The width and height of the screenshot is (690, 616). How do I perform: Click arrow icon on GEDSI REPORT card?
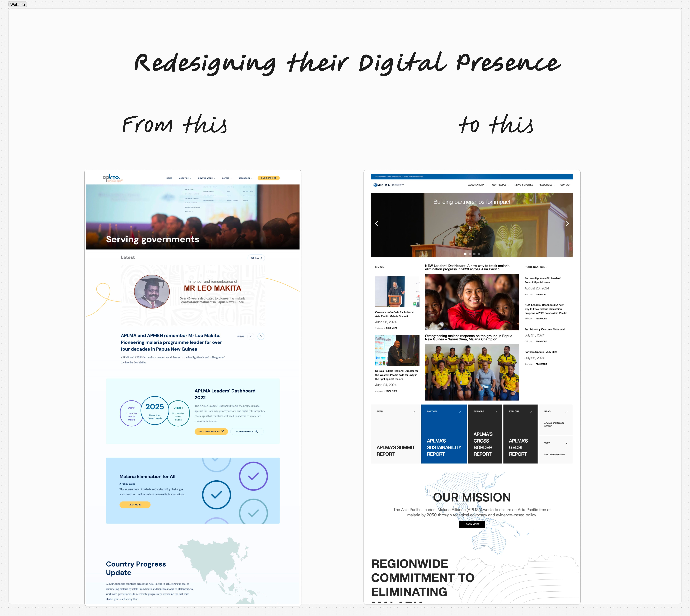[x=531, y=412]
